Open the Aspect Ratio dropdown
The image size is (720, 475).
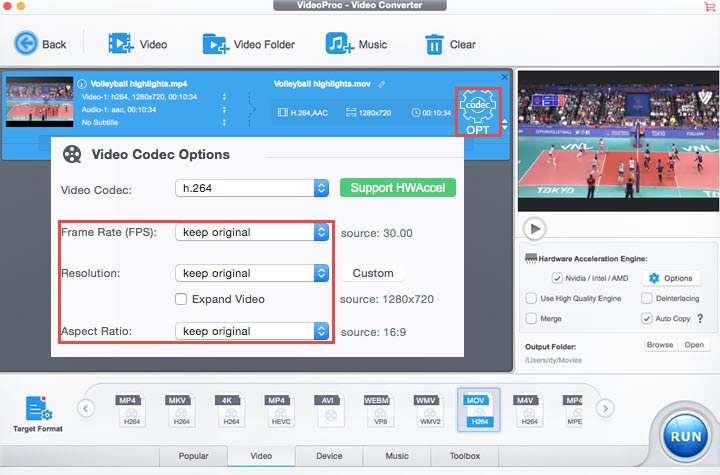point(252,331)
